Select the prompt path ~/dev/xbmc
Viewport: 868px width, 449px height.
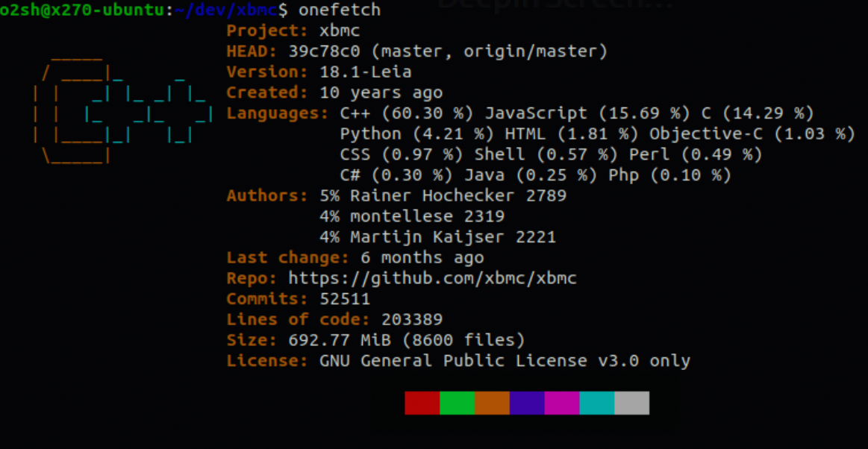226,10
